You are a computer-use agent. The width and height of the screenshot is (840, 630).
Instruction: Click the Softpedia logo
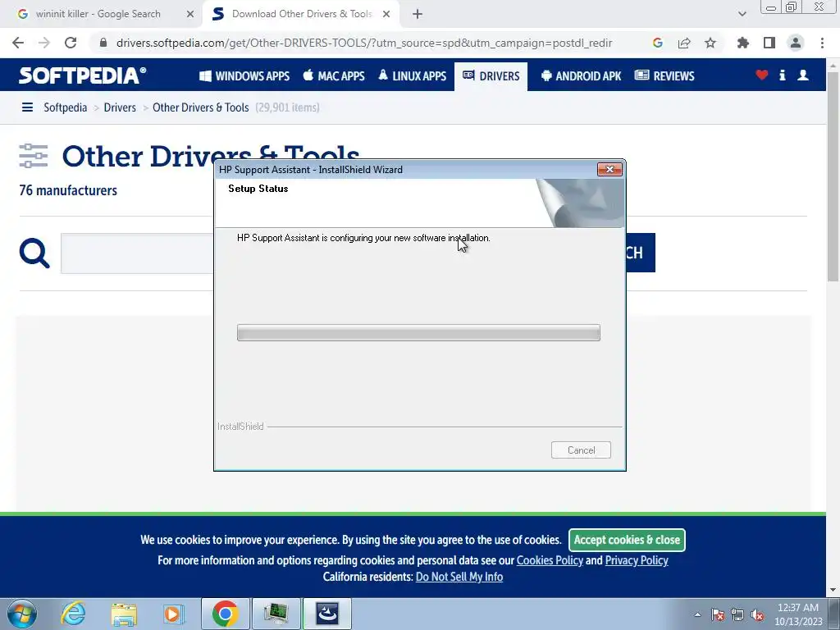[x=83, y=75]
